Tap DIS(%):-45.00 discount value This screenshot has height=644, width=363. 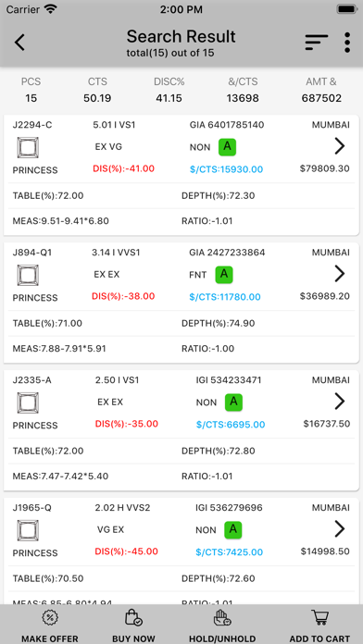(x=126, y=551)
